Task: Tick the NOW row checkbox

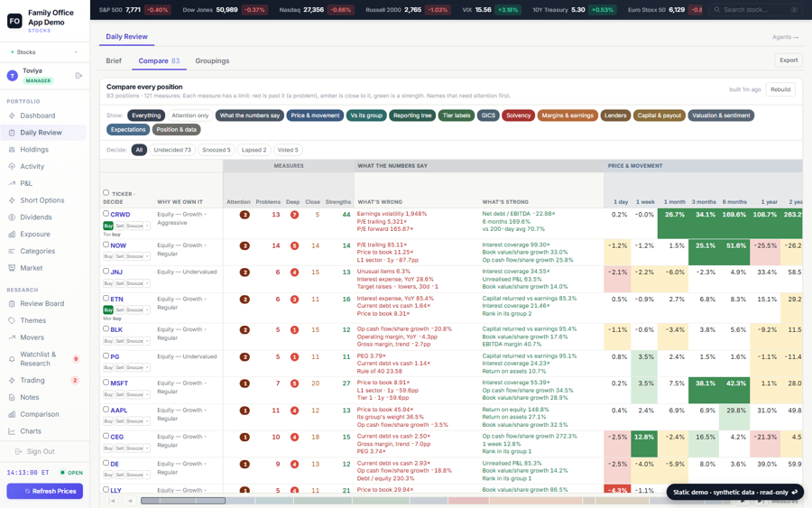Action: click(106, 245)
